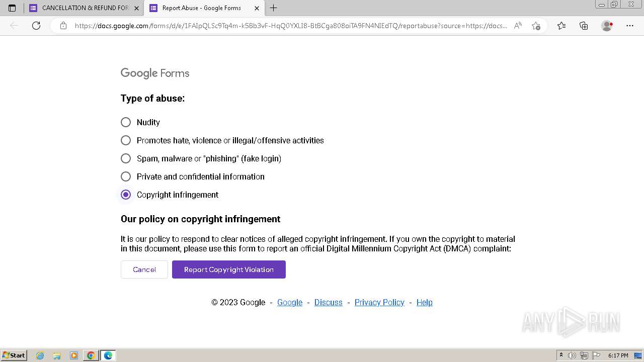Click the © 2023 Google text
The height and width of the screenshot is (362, 644).
coord(238,302)
